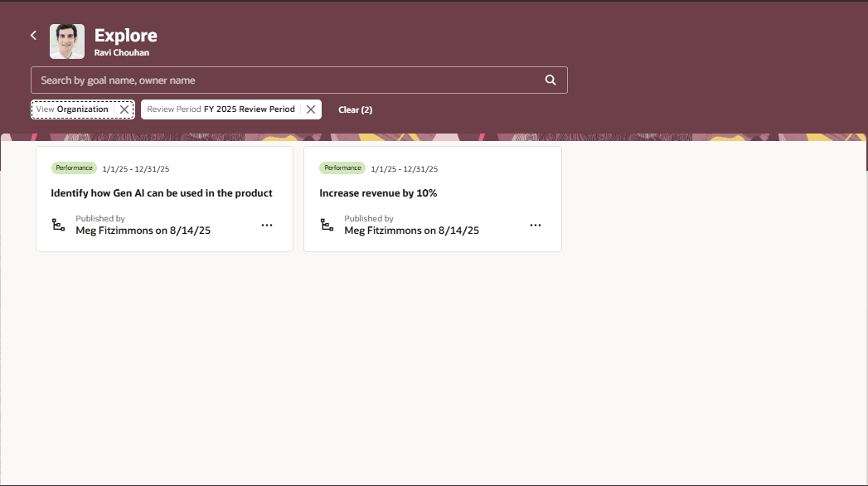Click the goal hierarchy icon on the Gen AI card

pos(58,224)
